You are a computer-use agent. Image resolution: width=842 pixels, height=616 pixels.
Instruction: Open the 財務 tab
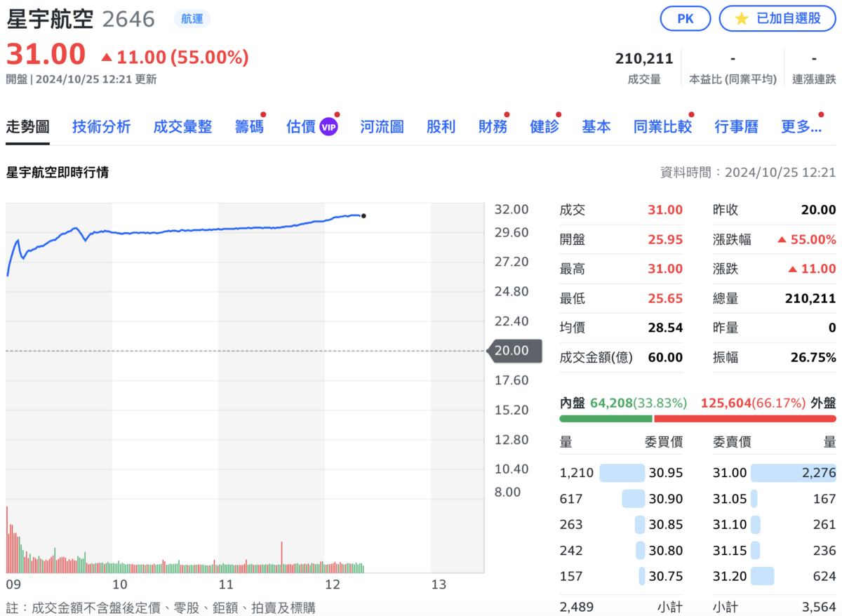coord(493,127)
